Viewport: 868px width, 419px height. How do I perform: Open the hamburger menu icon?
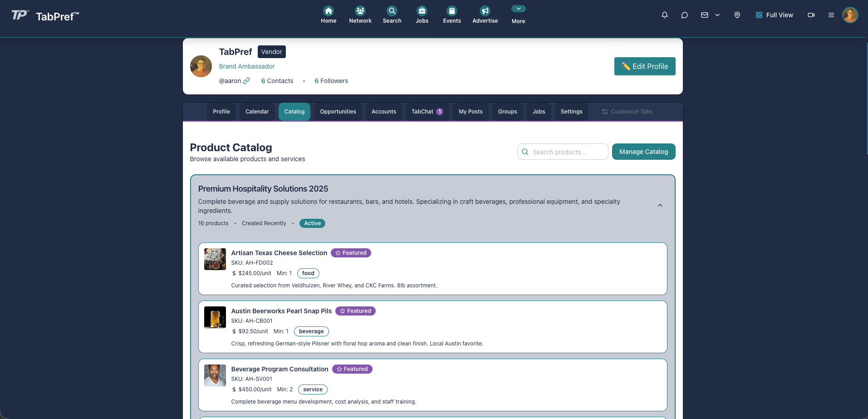[x=831, y=15]
